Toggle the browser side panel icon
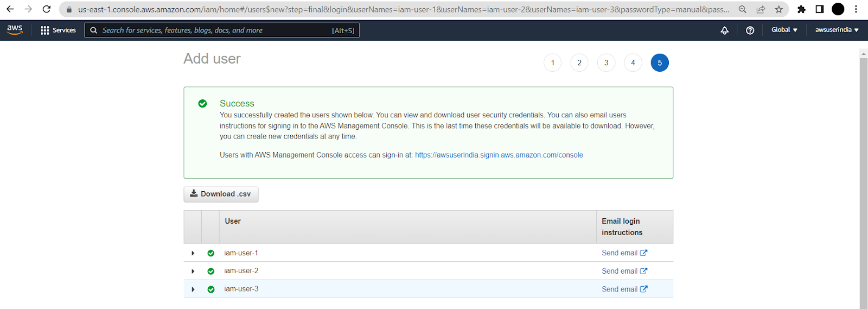Viewport: 868px width, 309px height. pos(820,9)
